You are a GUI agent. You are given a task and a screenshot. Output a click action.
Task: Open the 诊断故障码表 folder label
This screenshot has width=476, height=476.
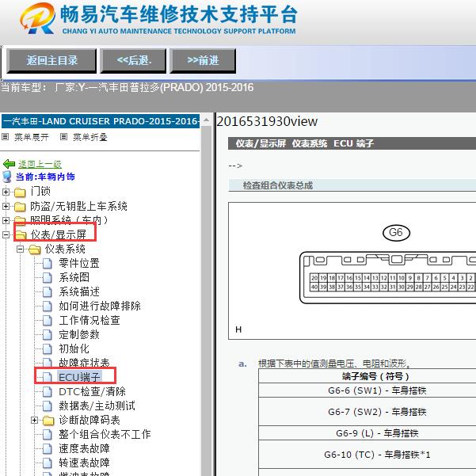point(89,420)
